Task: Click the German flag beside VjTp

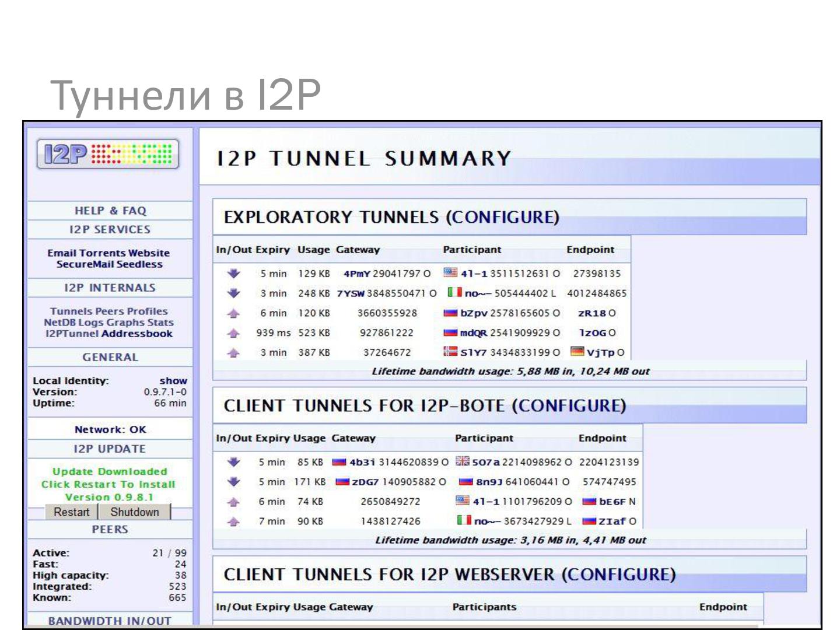Action: [x=577, y=352]
